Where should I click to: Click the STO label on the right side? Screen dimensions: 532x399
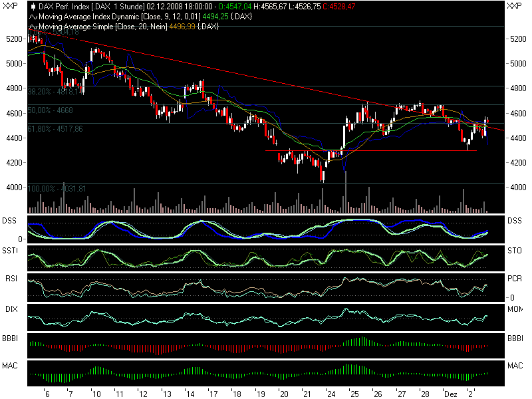[x=514, y=251]
